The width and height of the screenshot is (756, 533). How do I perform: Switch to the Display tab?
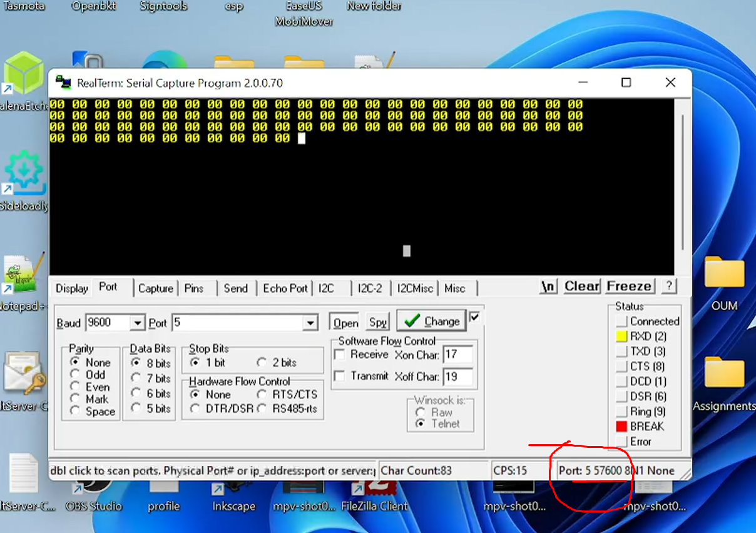point(72,288)
